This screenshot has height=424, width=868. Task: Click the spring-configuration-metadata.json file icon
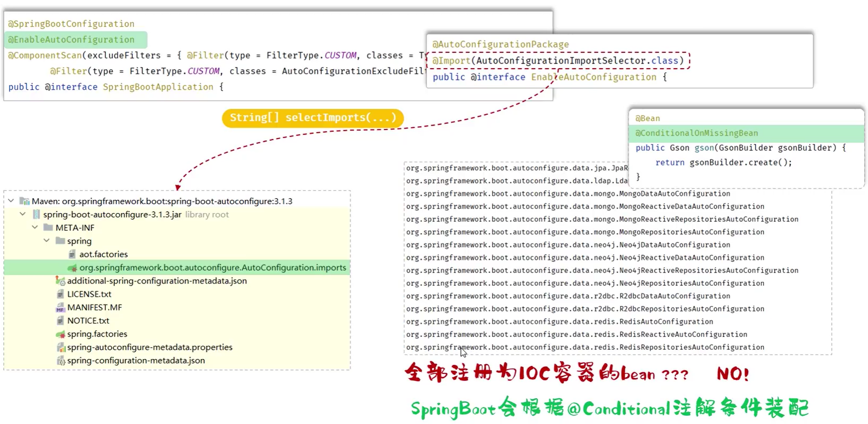pos(61,361)
